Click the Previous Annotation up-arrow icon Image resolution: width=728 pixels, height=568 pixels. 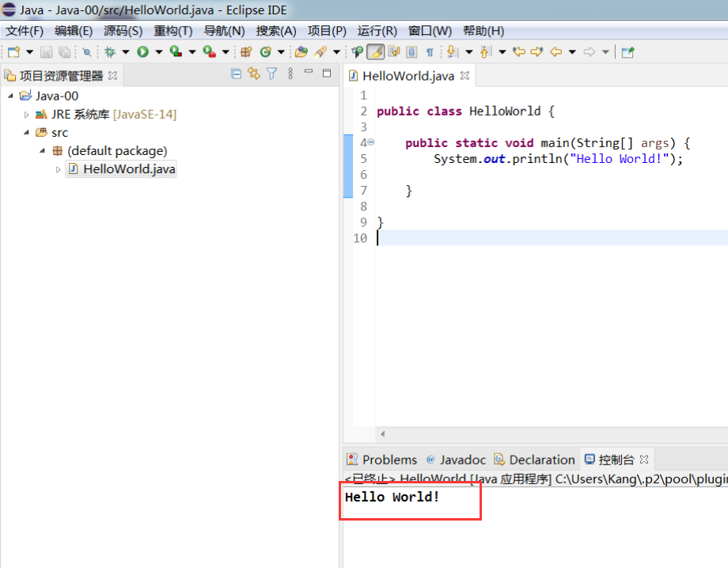(486, 52)
